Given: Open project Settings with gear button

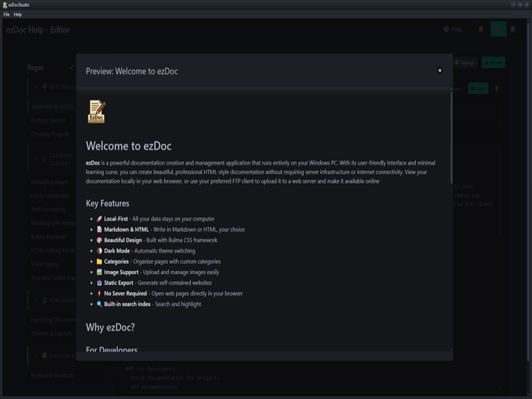Looking at the screenshot, I should [464, 63].
